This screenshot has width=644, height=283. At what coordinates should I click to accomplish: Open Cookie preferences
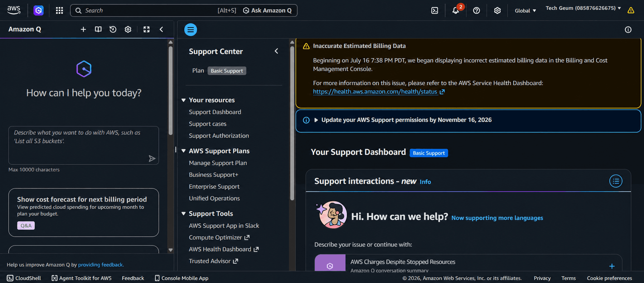609,278
